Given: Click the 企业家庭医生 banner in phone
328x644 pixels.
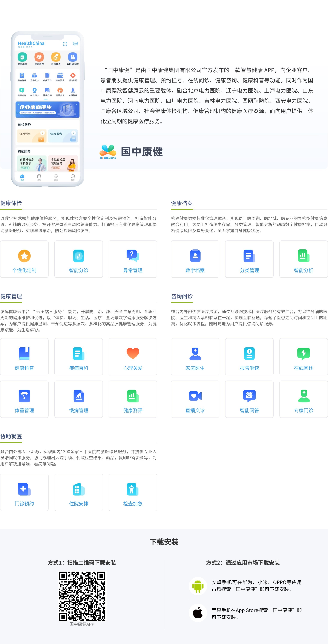Looking at the screenshot, I should tap(48, 109).
